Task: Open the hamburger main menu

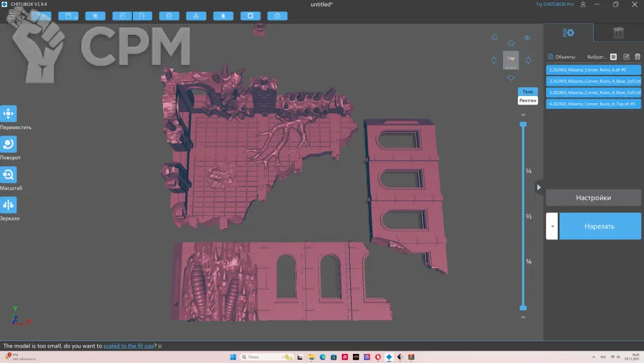Action: [x=11, y=15]
